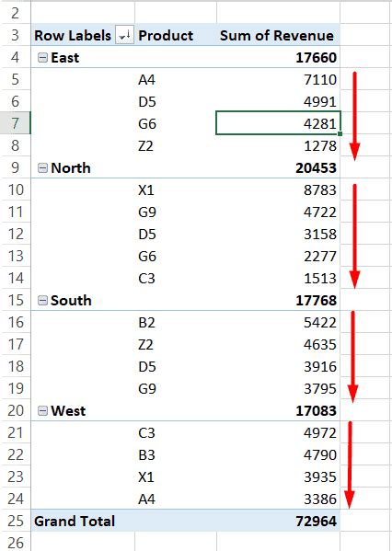392x551 pixels.
Task: Select South subtotal 17768
Action: click(x=278, y=300)
